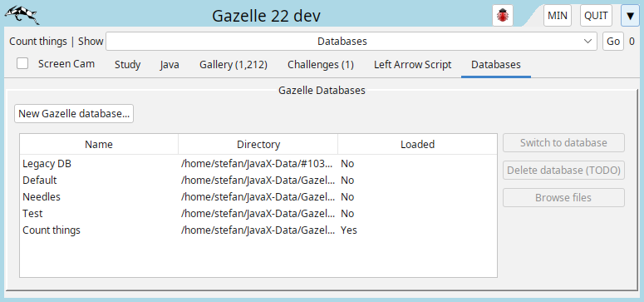Screen dimensions: 644x302
Task: Toggle the Screen Cam checkbox
Action: [22, 63]
